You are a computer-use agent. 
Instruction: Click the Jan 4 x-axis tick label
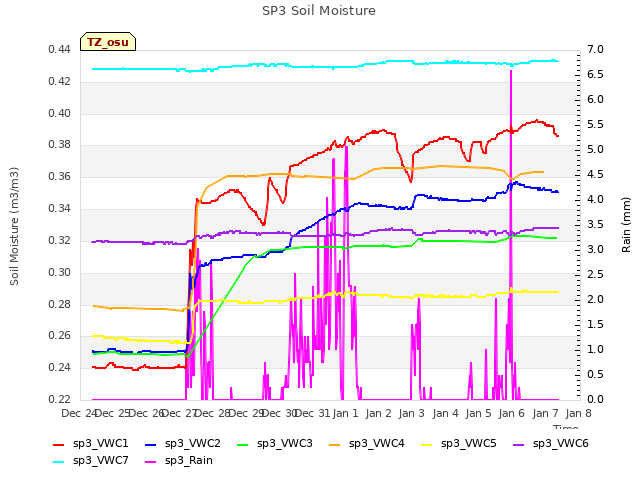pos(445,413)
